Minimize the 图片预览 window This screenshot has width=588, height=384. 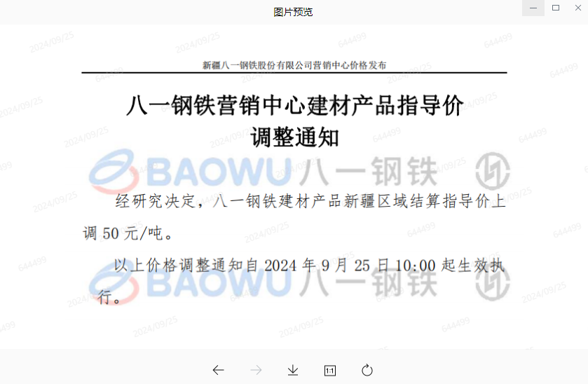(x=534, y=8)
